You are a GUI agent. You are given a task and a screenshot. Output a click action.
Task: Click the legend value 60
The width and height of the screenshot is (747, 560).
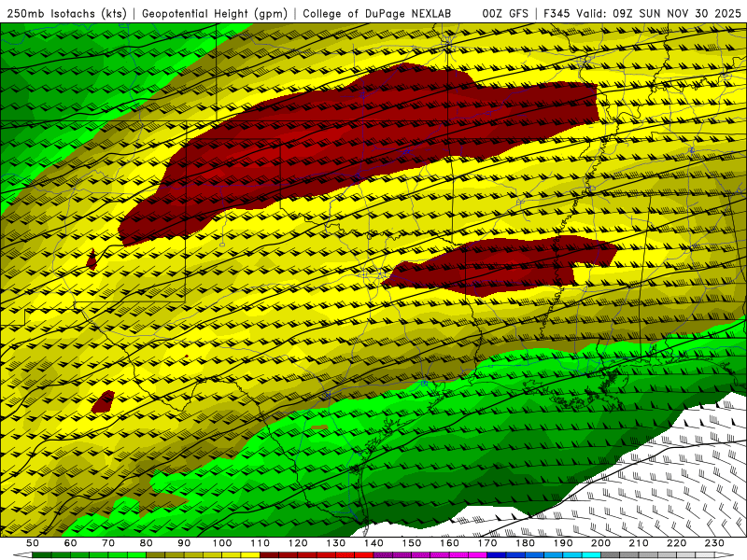[71, 543]
